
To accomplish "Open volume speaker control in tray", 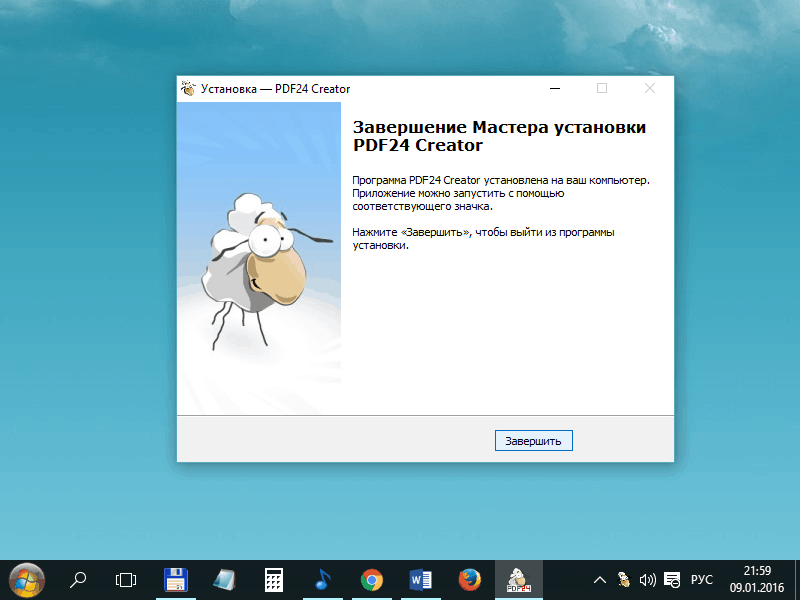I will [x=647, y=580].
